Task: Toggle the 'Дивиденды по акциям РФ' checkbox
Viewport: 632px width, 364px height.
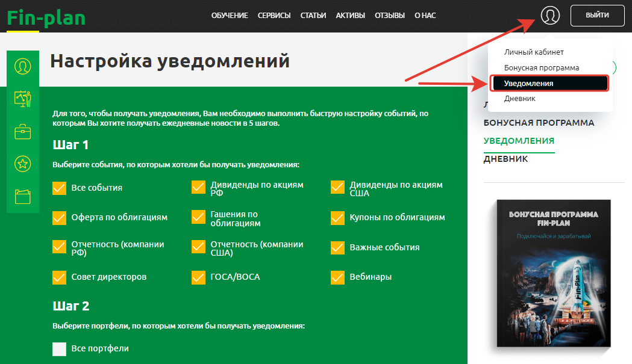Action: 198,188
